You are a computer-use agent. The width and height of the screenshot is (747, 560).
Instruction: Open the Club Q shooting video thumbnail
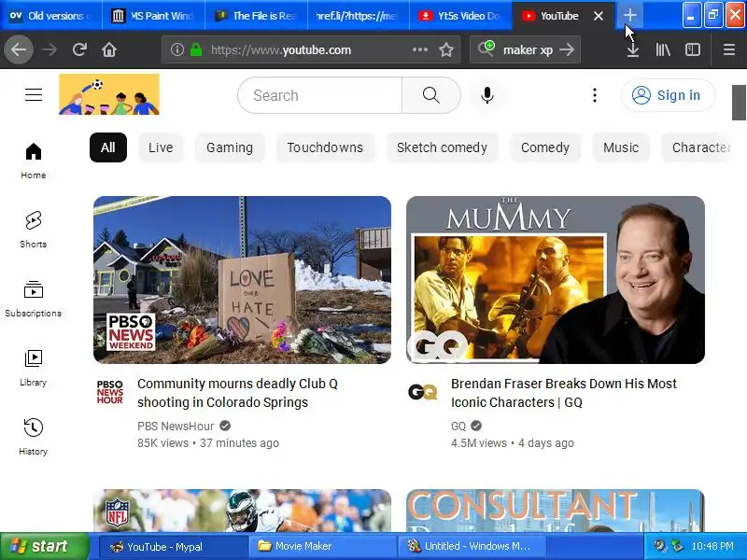(242, 279)
